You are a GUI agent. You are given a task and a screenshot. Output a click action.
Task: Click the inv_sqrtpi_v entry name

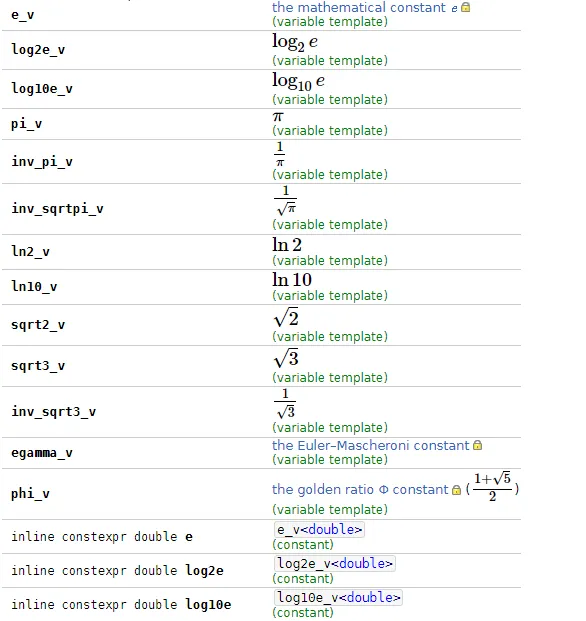click(57, 209)
